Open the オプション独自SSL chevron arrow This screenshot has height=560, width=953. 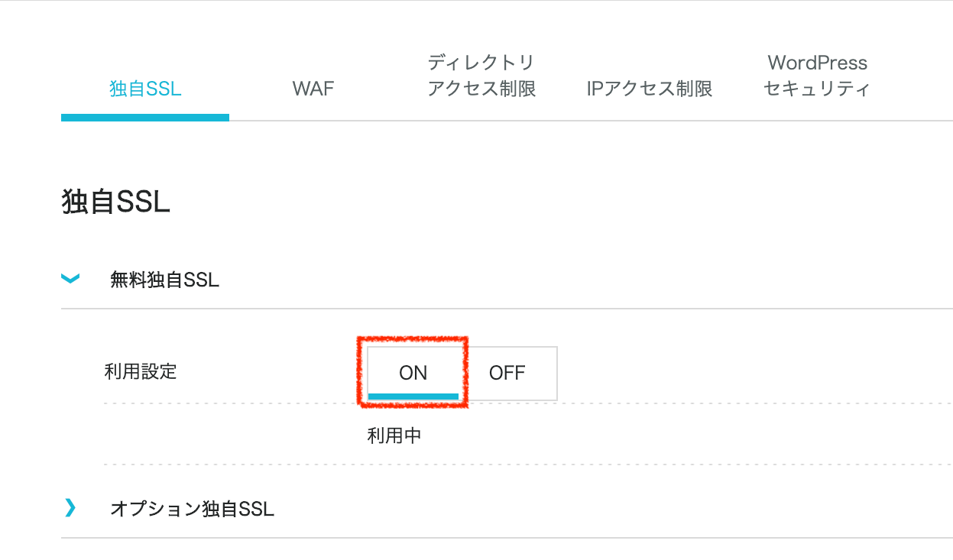(x=70, y=509)
